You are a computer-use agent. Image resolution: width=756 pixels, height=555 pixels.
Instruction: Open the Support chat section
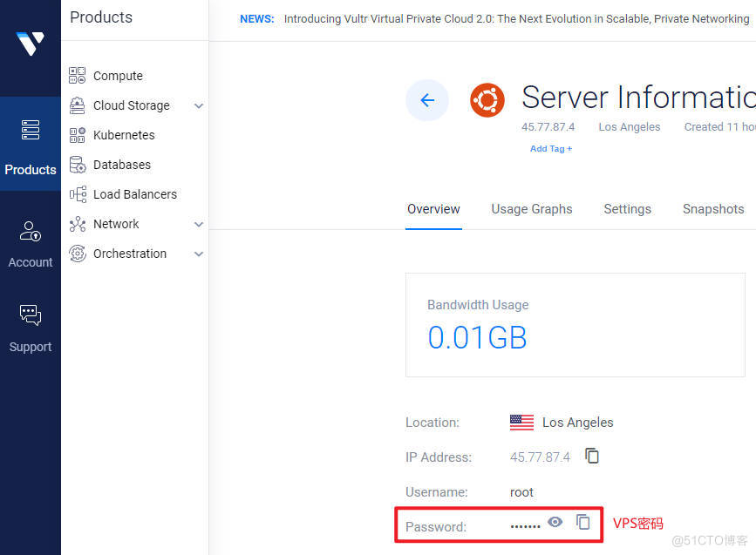(x=31, y=328)
